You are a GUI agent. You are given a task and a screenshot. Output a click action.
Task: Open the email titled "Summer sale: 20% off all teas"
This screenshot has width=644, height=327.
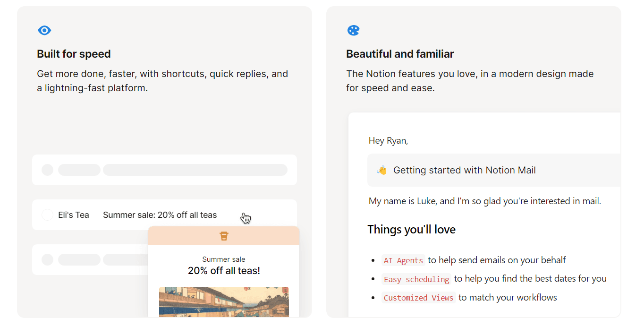pyautogui.click(x=160, y=215)
